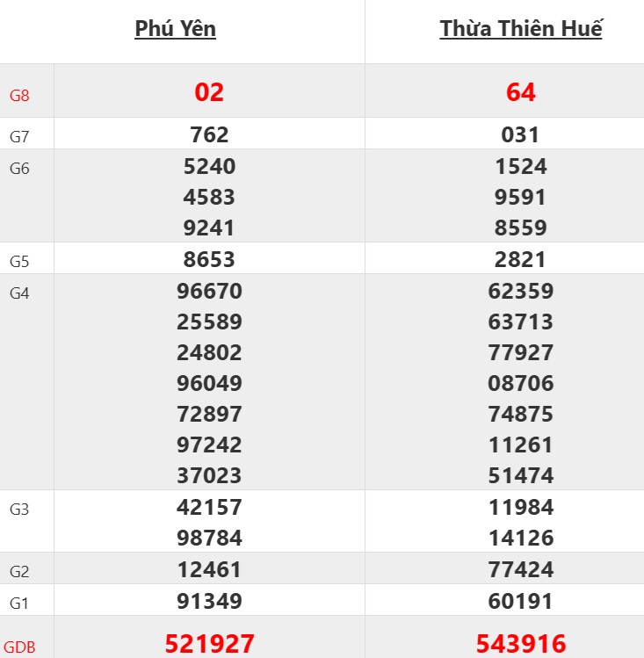Screen dimensions: 644x658
Task: Click Phú Yên G2 number 12461
Action: click(209, 569)
